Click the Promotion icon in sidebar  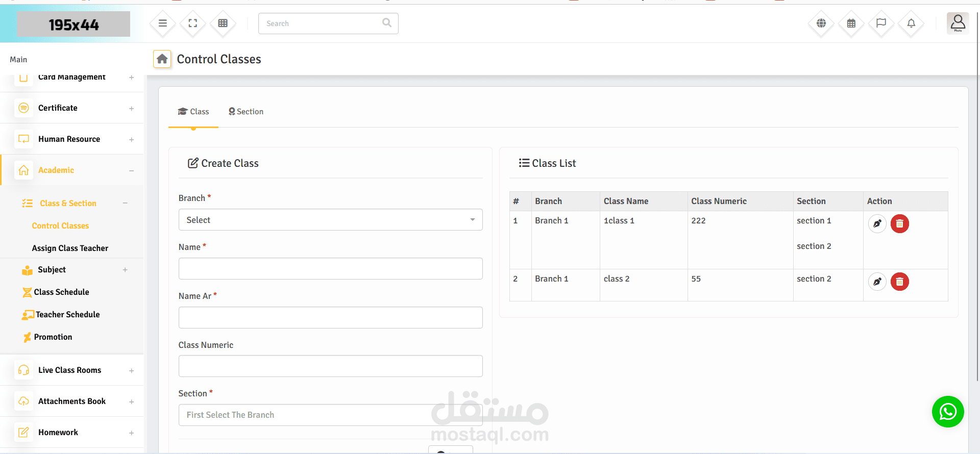[x=27, y=337]
